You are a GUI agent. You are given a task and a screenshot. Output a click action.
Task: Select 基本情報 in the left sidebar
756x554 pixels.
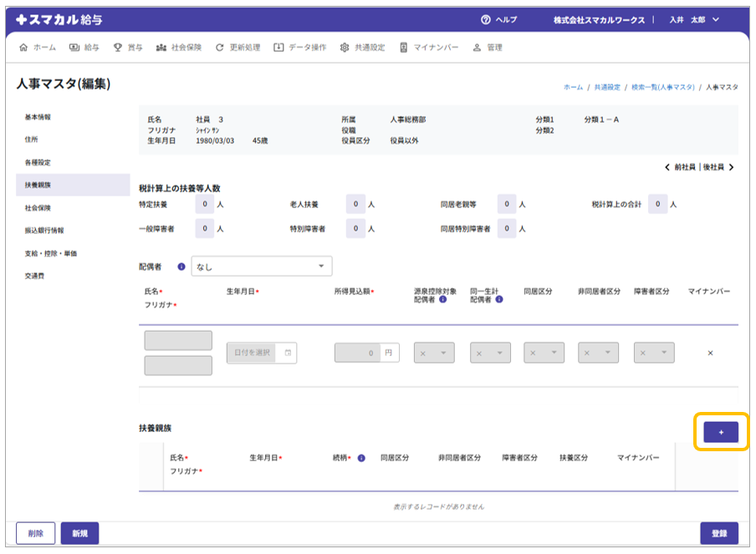[38, 117]
